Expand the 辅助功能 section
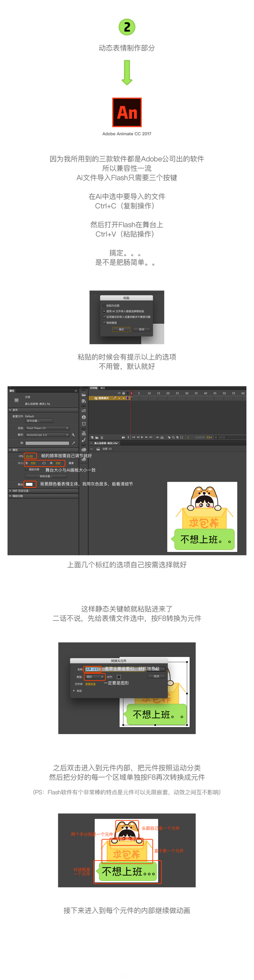The height and width of the screenshot is (980, 254). [x=10, y=496]
